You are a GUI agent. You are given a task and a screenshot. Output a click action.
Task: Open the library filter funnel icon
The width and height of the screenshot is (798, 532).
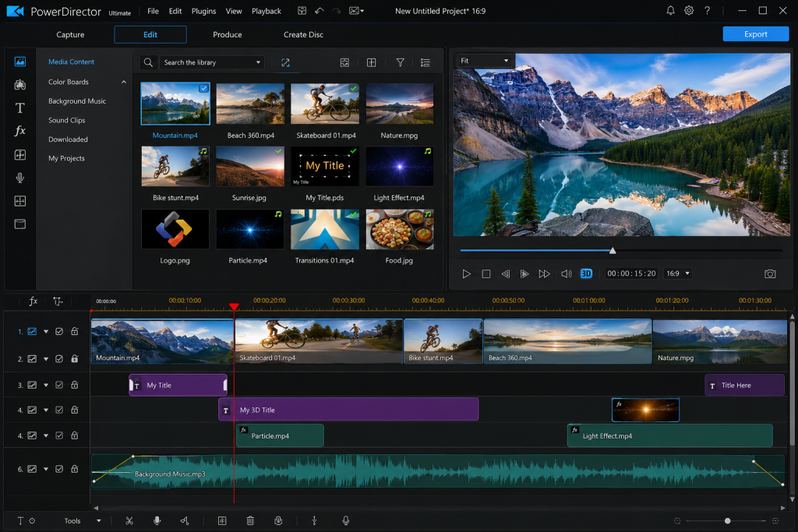(x=400, y=62)
